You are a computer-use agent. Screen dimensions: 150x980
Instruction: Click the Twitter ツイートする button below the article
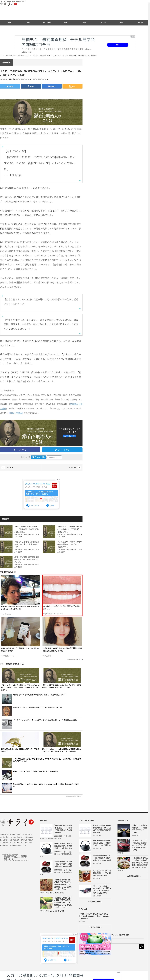pyautogui.click(x=62, y=450)
